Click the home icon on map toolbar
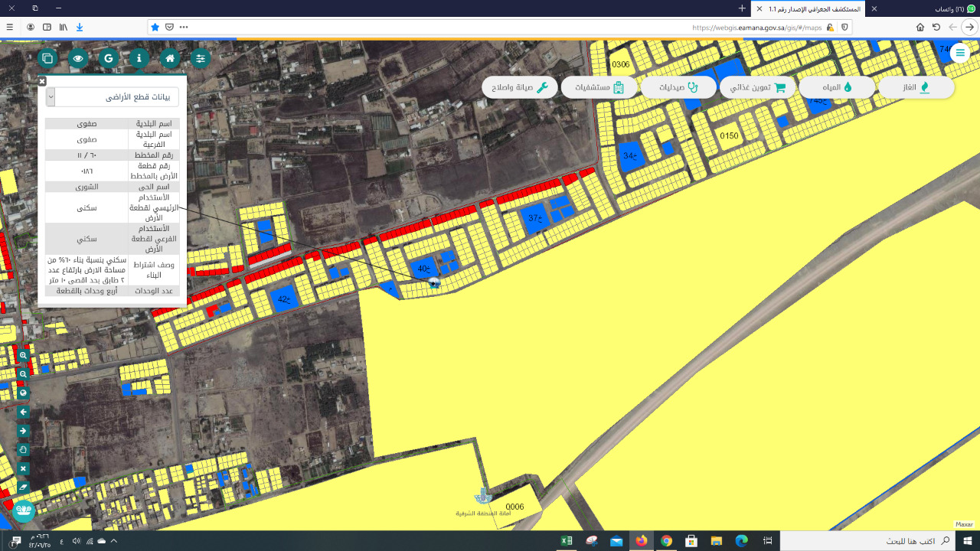 (x=170, y=58)
